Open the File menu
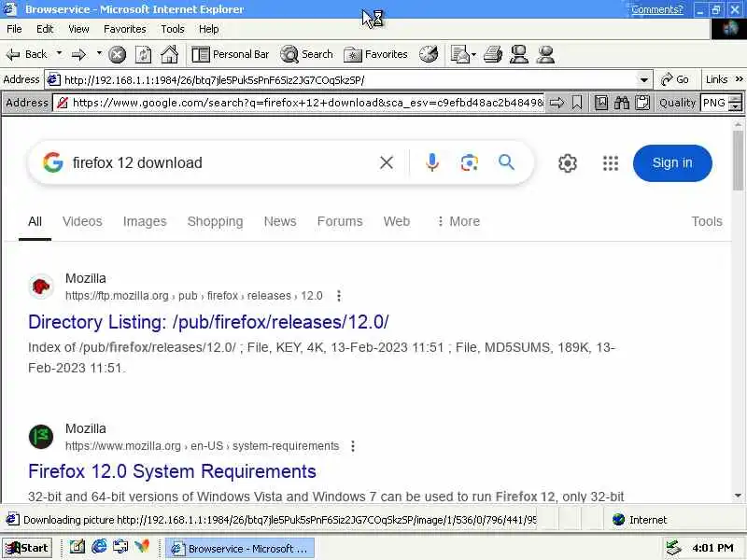The width and height of the screenshot is (747, 560). tap(14, 29)
